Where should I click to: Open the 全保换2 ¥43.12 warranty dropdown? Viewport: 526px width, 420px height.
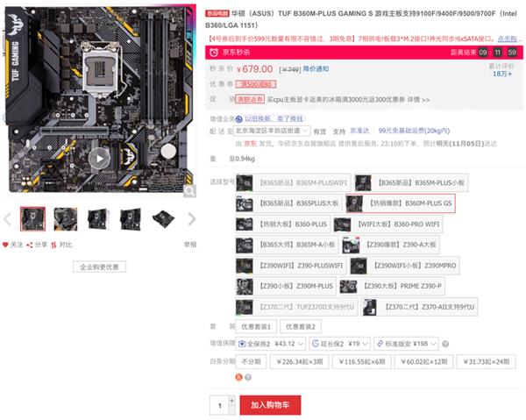[x=270, y=344]
